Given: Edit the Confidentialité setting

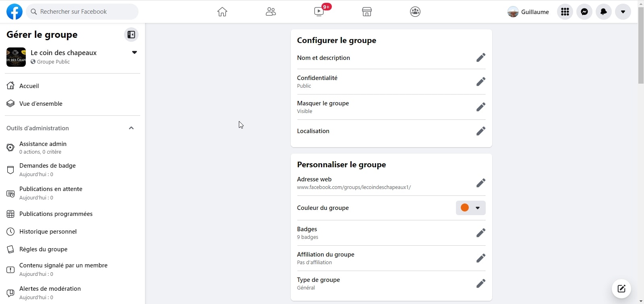Looking at the screenshot, I should pyautogui.click(x=480, y=82).
